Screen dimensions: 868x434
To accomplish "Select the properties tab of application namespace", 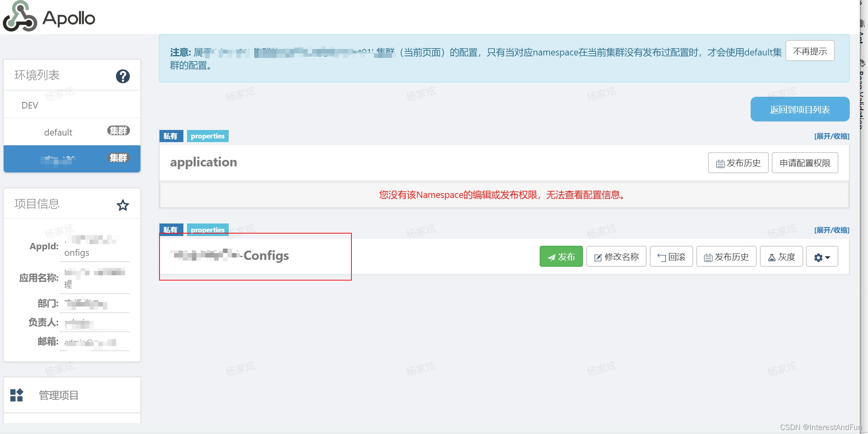I will 208,136.
